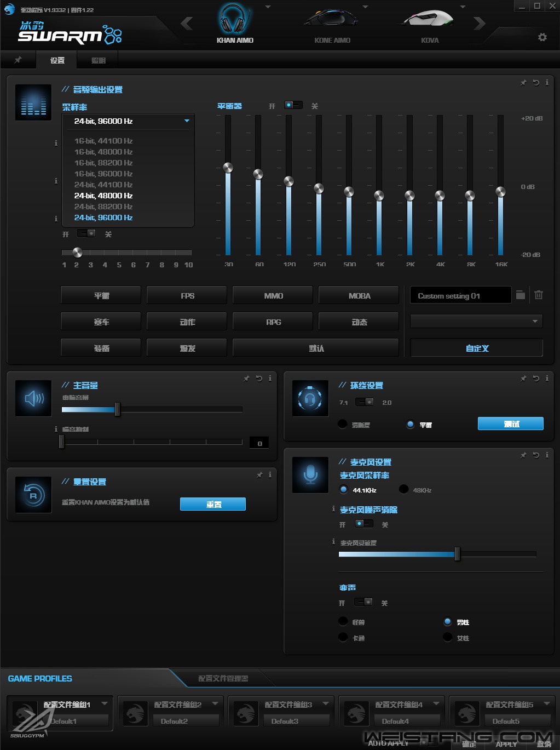Screen dimensions: 560x750
Task: Expand profile group 5 dropdown arrow
Action: pos(547,703)
